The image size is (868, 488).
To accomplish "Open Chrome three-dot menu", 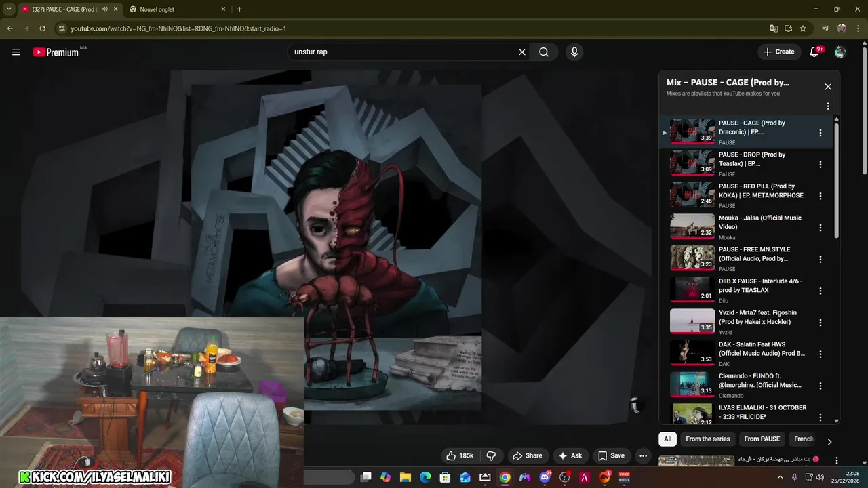I will pos(857,28).
